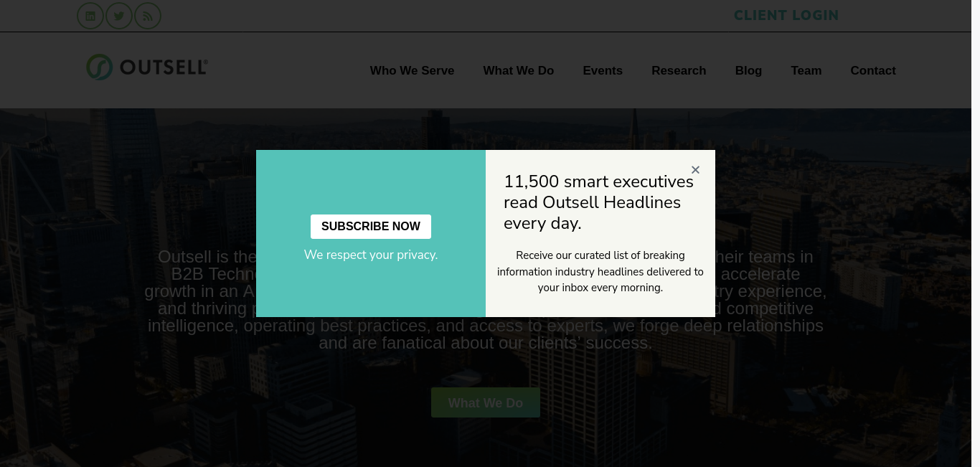
Task: Click the Twitter bird icon
Action: click(119, 16)
